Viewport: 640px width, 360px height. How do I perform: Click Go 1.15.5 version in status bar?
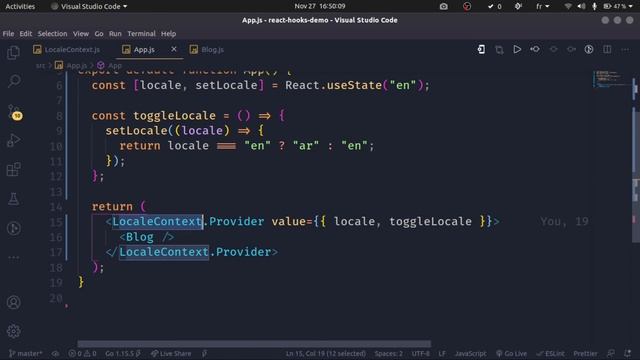123,353
